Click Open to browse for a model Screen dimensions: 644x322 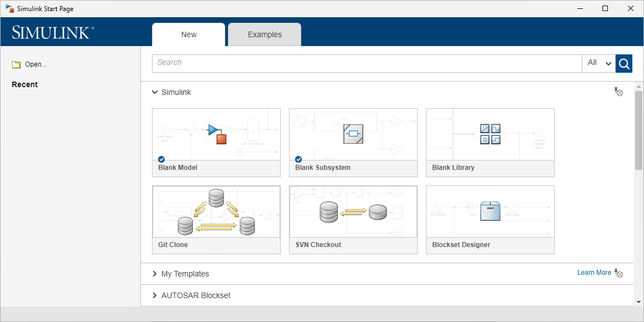(x=29, y=64)
